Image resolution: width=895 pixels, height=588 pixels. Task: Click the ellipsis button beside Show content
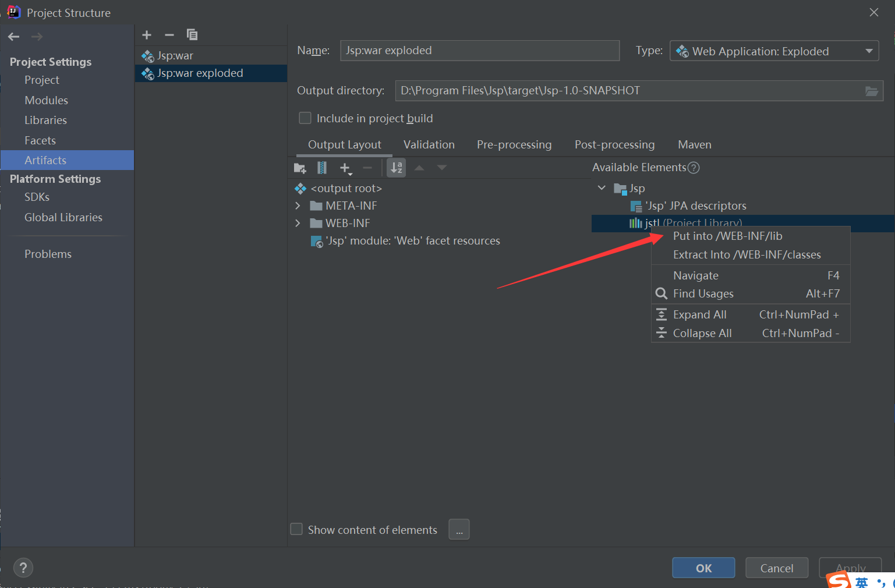pyautogui.click(x=459, y=530)
